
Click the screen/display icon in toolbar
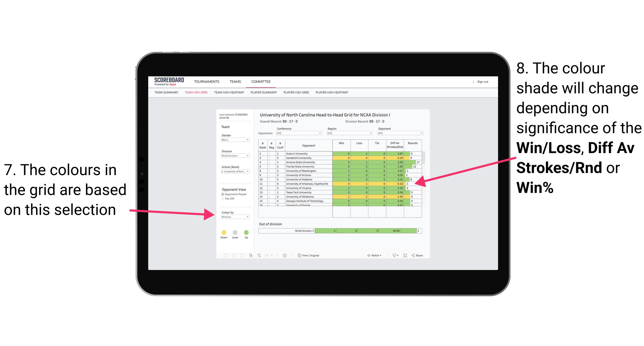pos(393,256)
